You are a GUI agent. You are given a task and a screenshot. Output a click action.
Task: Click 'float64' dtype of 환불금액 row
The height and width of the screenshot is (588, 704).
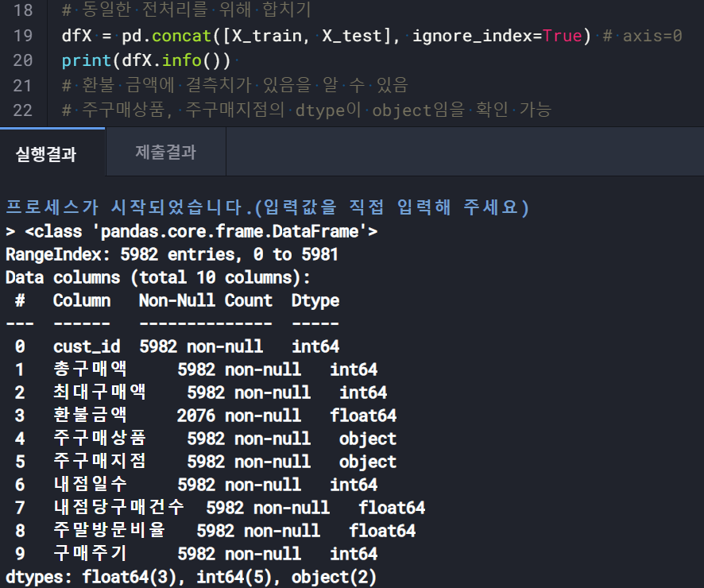pyautogui.click(x=363, y=416)
